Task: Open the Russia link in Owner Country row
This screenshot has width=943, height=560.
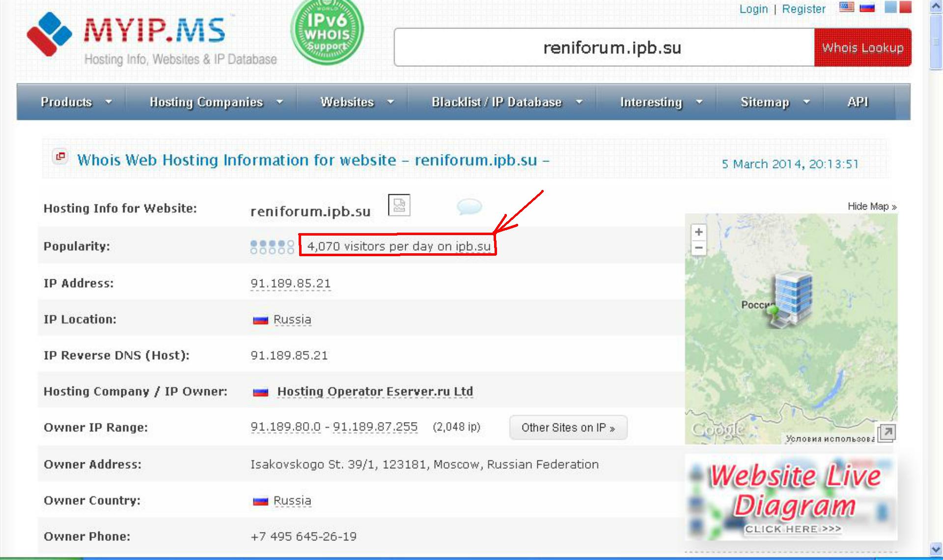Action: tap(292, 501)
